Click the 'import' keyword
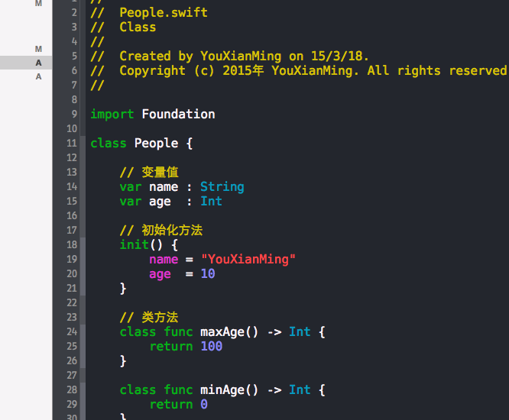 112,115
